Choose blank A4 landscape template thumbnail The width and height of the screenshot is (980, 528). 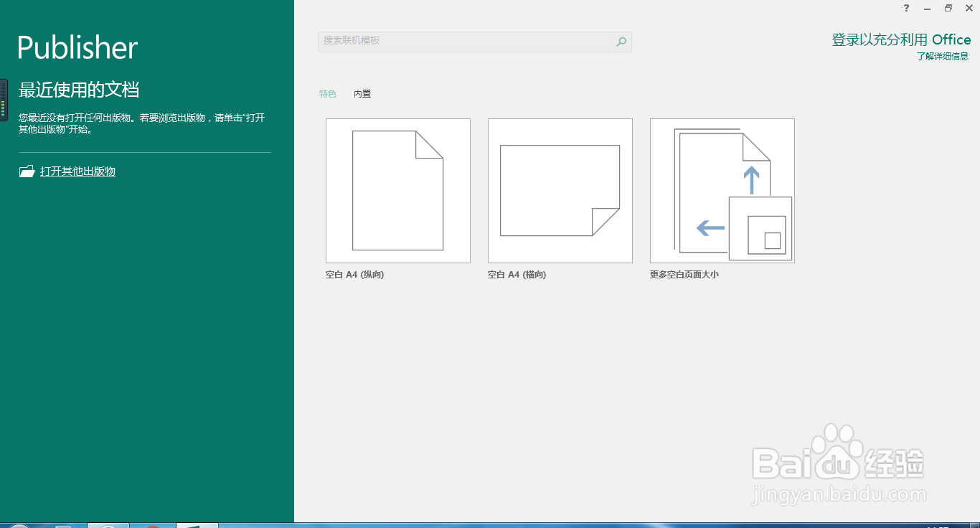pyautogui.click(x=560, y=191)
